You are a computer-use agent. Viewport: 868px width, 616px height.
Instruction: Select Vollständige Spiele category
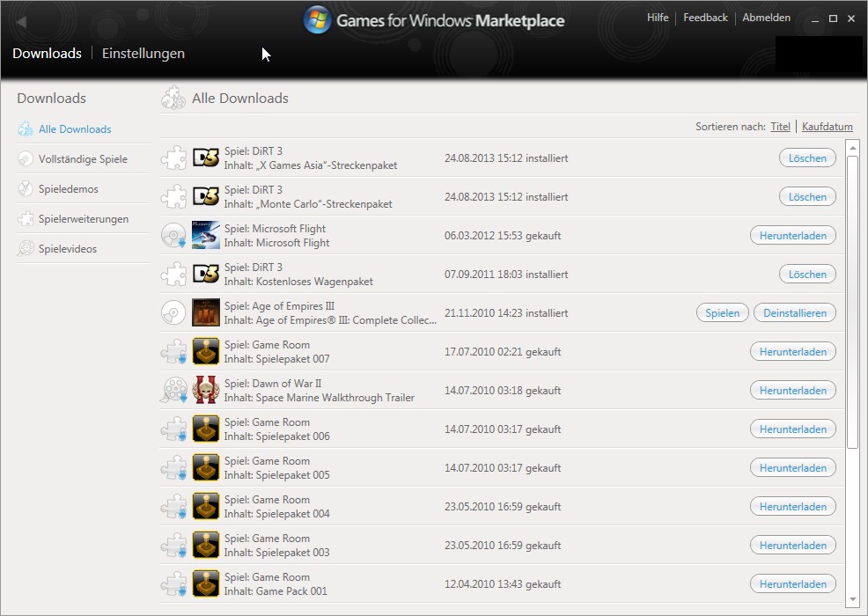coord(83,159)
